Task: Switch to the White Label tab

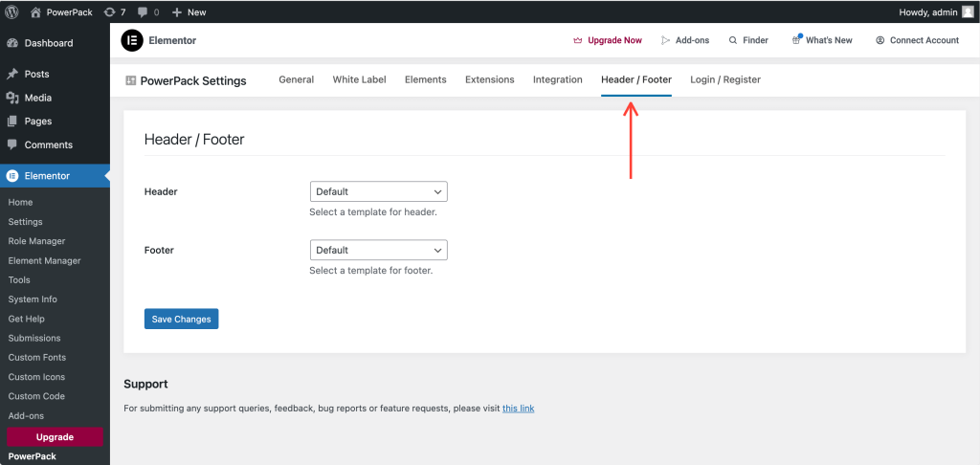Action: (360, 79)
